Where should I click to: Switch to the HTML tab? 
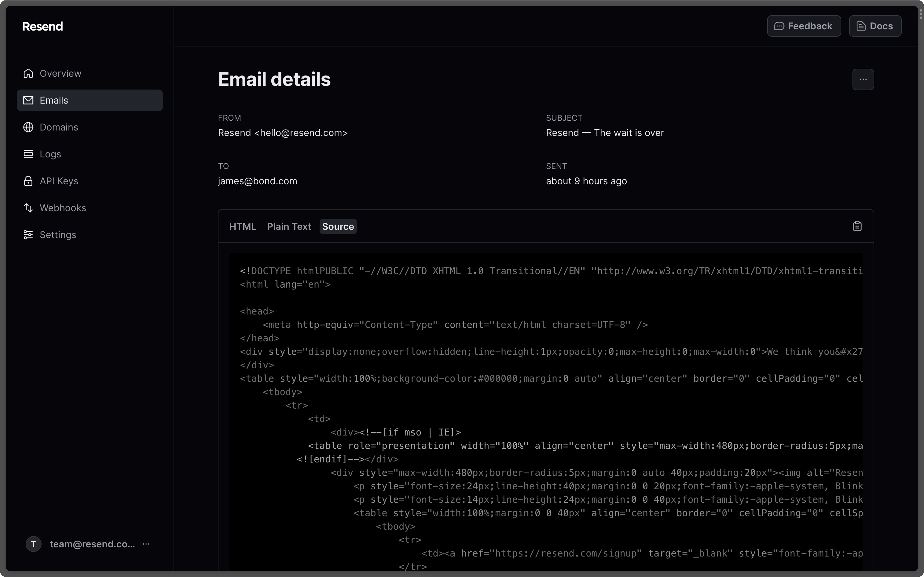click(x=243, y=226)
